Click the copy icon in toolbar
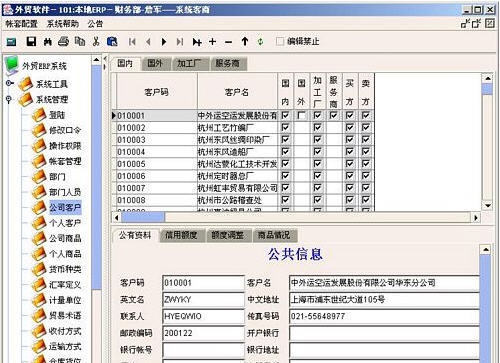Viewport: 500px width, 363px height. [x=80, y=41]
